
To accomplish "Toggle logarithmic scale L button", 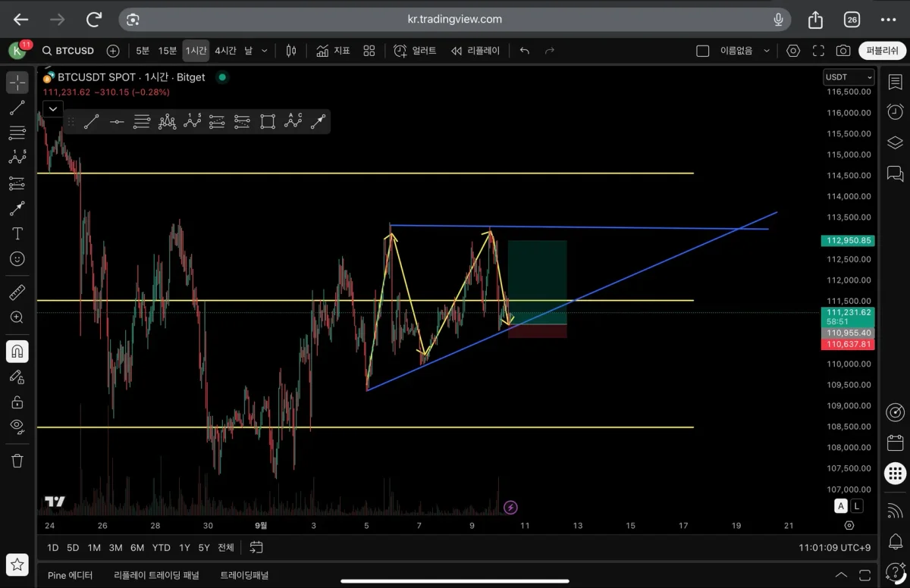I will pyautogui.click(x=857, y=506).
